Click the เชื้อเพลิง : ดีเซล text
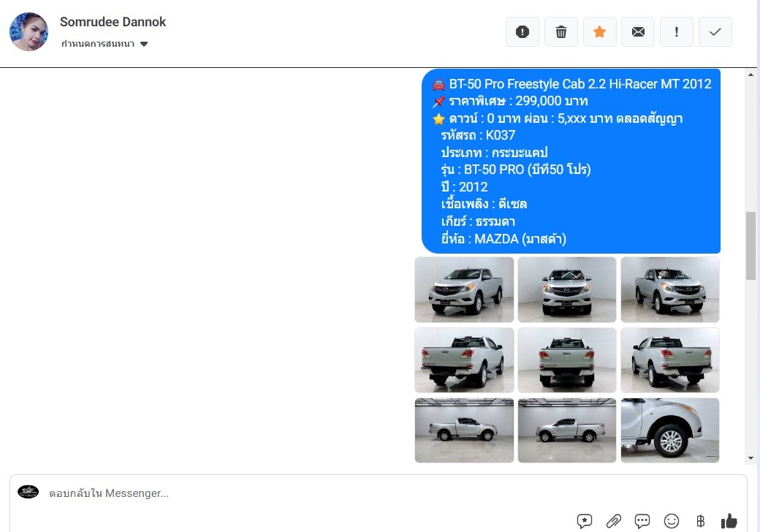The width and height of the screenshot is (760, 532). tap(484, 204)
